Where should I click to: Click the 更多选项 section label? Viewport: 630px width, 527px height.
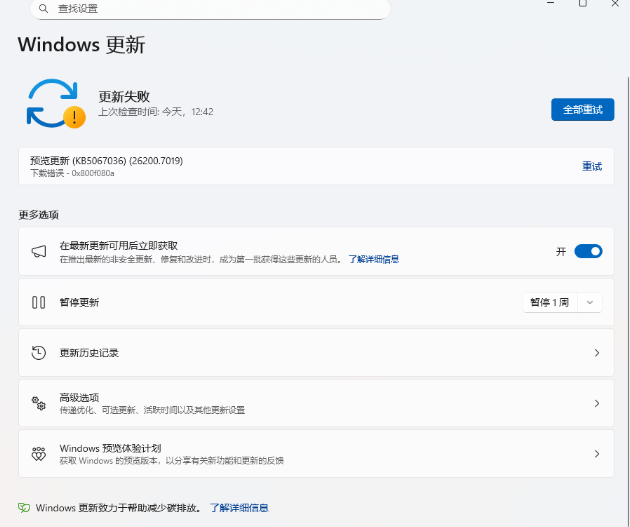pyautogui.click(x=39, y=215)
